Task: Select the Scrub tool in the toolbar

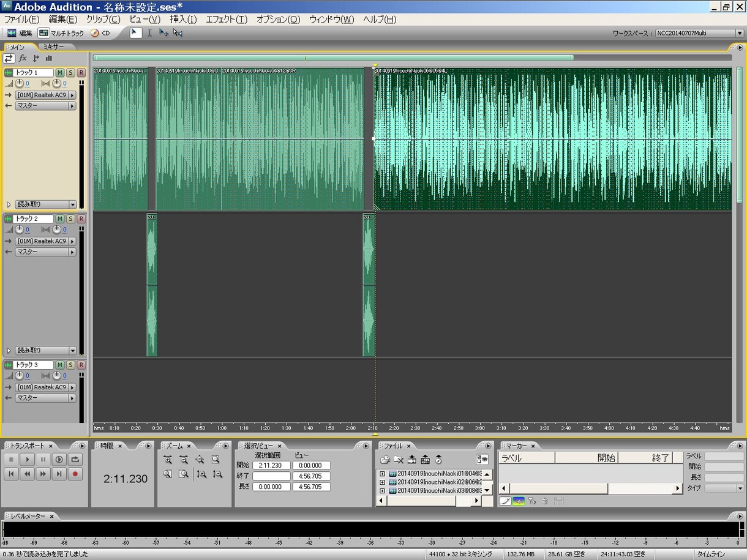Action: (178, 33)
